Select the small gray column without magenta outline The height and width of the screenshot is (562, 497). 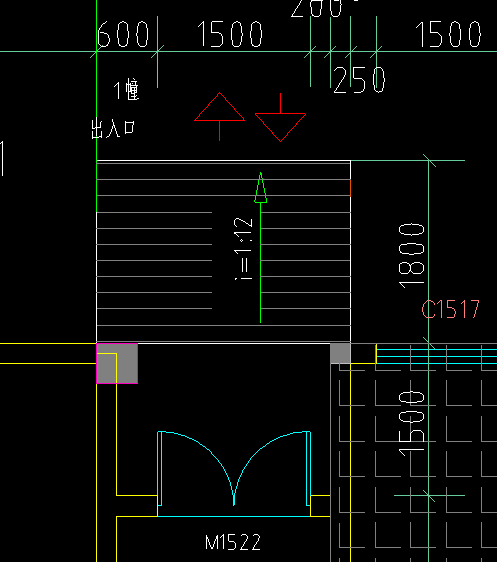click(340, 353)
